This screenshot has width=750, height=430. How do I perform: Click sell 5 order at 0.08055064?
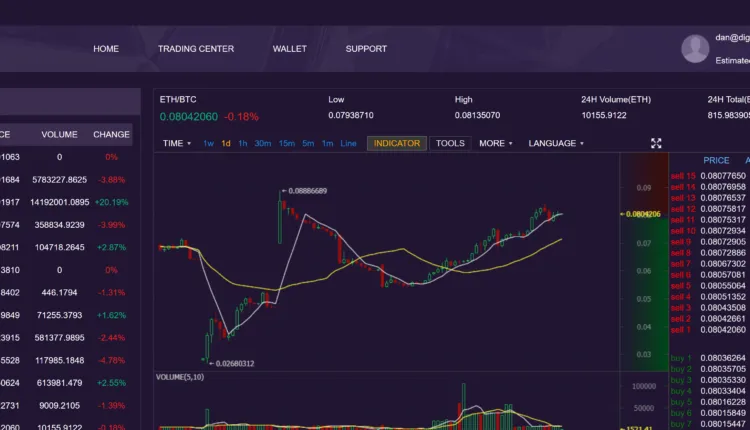click(x=708, y=286)
